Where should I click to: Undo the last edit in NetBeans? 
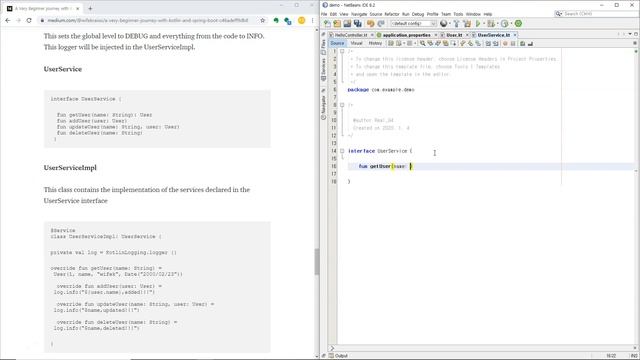click(x=371, y=24)
